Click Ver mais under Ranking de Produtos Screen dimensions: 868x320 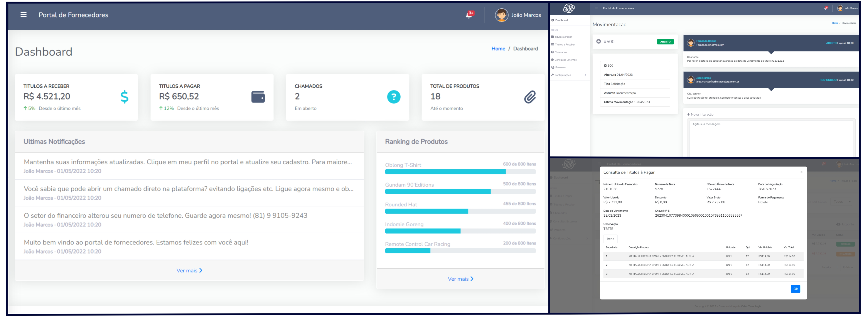coord(460,279)
